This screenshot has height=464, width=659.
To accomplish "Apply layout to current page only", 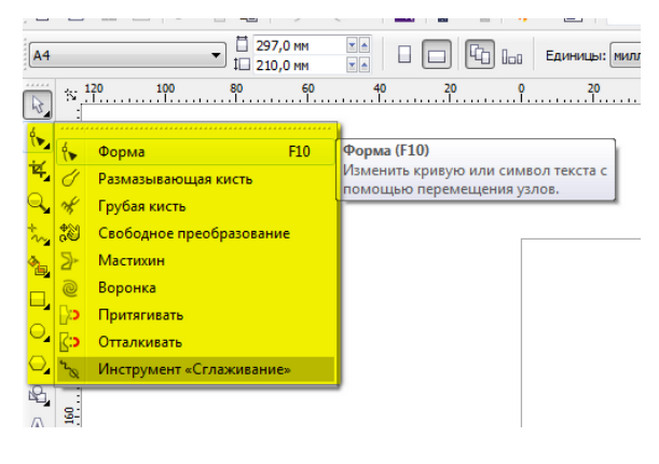I will click(512, 55).
